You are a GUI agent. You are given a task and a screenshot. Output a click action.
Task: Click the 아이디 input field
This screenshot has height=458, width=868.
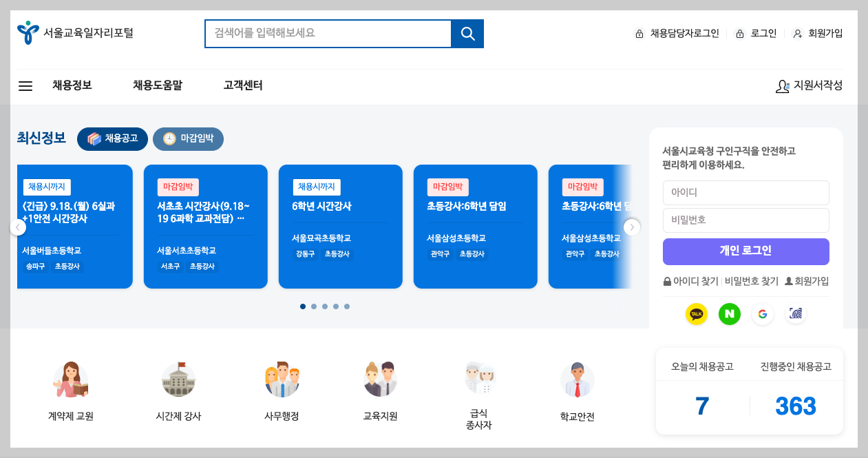(x=745, y=193)
